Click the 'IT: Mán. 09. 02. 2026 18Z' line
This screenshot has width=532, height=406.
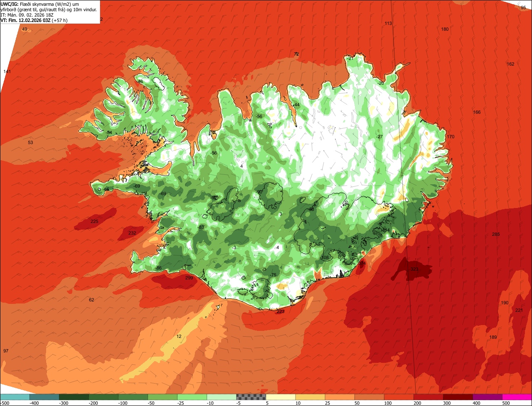pos(26,15)
